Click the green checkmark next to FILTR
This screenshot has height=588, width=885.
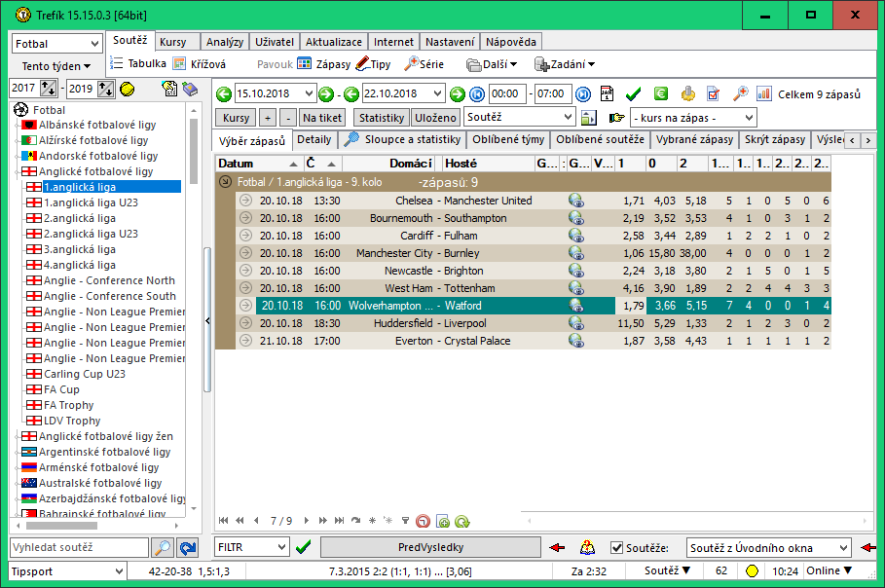pyautogui.click(x=303, y=547)
